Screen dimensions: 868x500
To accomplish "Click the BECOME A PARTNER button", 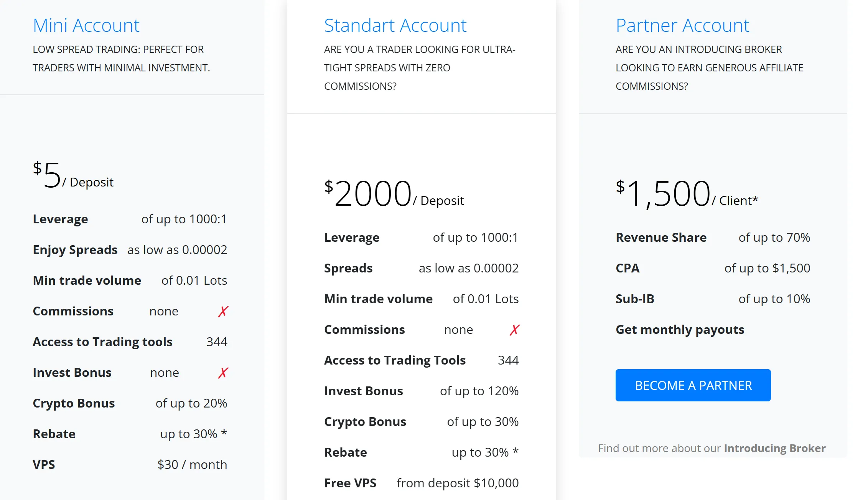I will pyautogui.click(x=693, y=385).
